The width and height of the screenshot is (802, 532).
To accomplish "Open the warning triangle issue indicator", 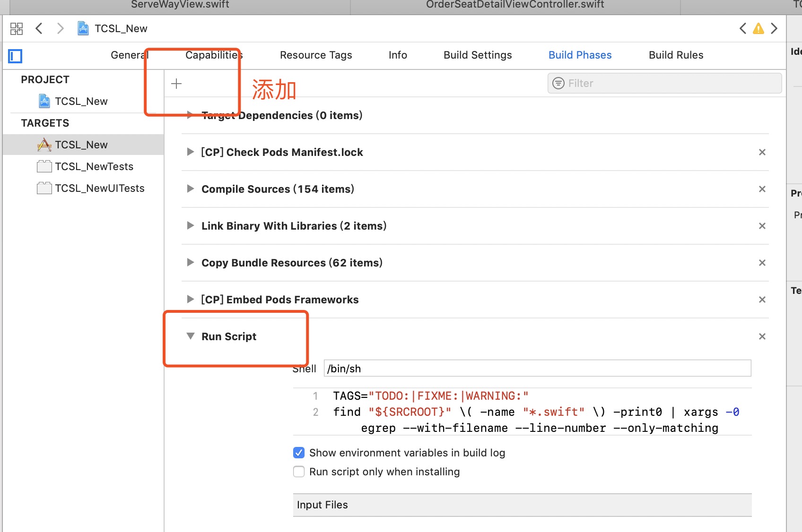I will [x=758, y=28].
